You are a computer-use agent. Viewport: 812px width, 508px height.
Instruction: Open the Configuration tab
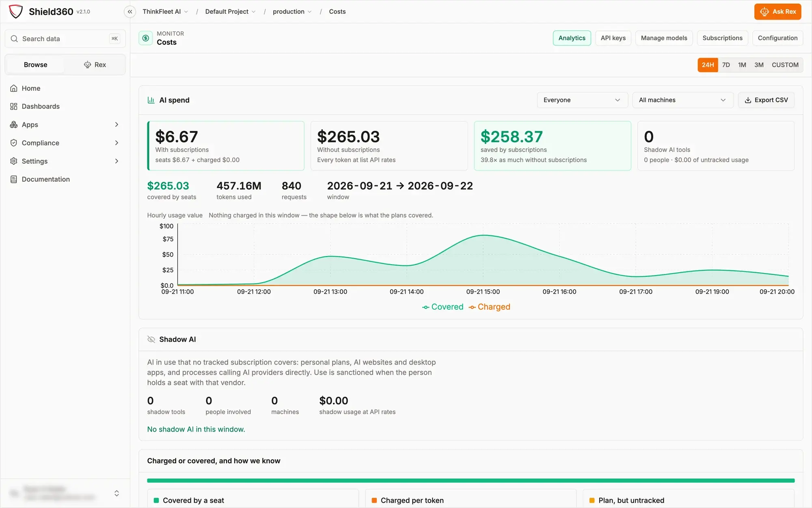tap(777, 38)
